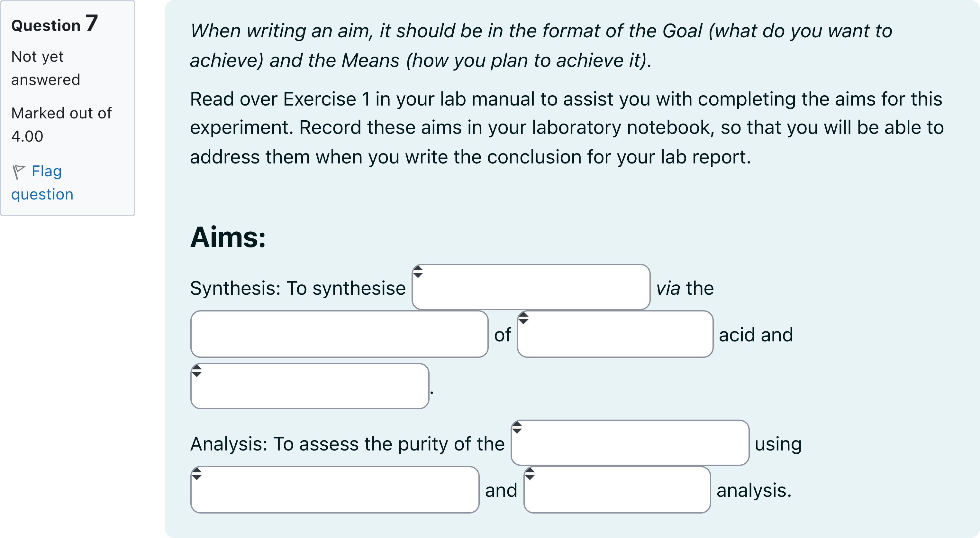The width and height of the screenshot is (980, 538).
Task: Click the 'Not yet answered' status text
Action: click(46, 68)
